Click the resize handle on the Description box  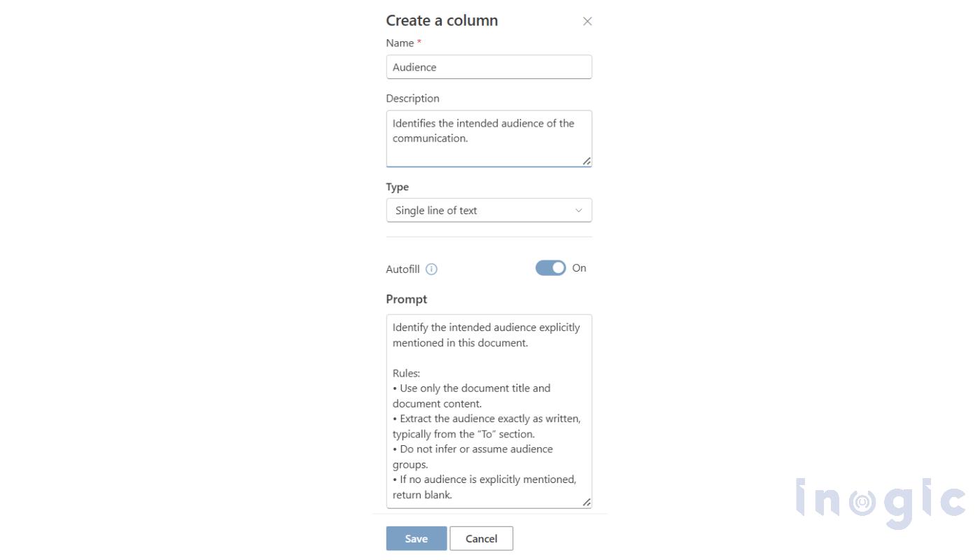(x=587, y=162)
